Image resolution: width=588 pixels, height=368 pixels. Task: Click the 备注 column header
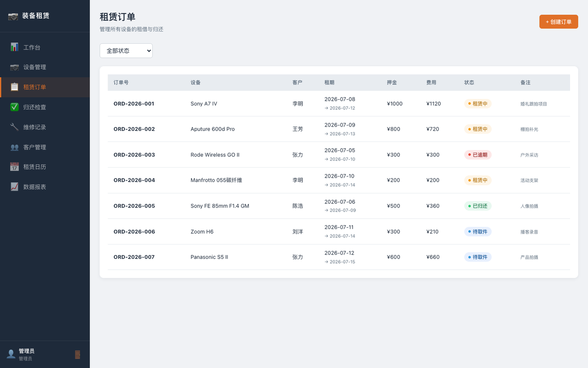[526, 83]
